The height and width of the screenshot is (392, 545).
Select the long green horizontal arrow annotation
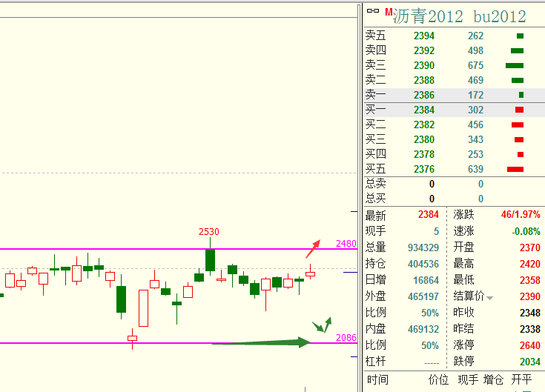[x=260, y=342]
